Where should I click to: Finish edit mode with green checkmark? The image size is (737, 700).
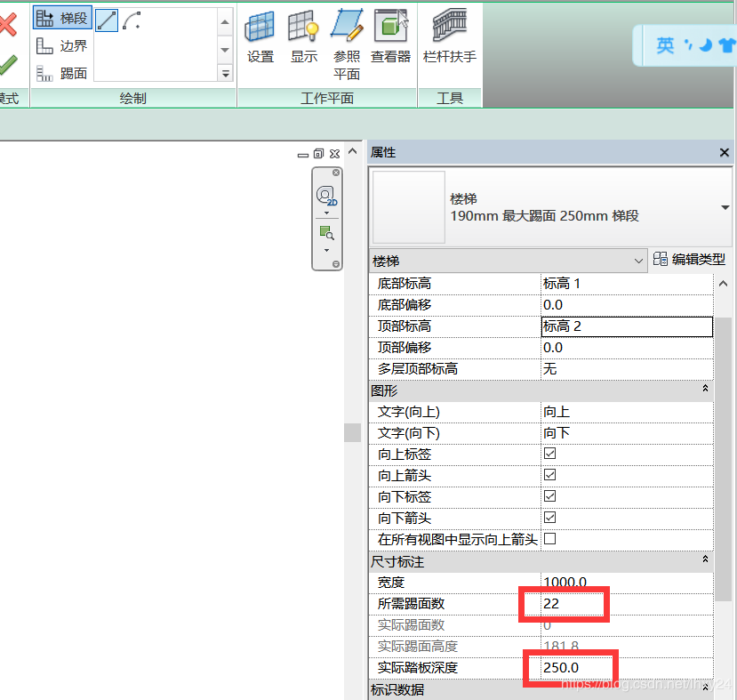click(x=8, y=64)
